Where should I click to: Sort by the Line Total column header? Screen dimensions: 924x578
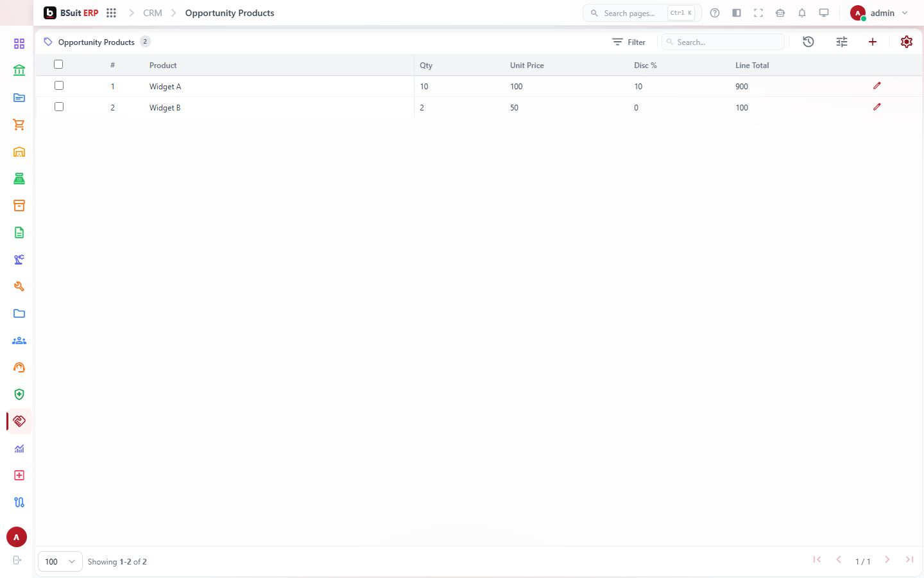tap(752, 66)
